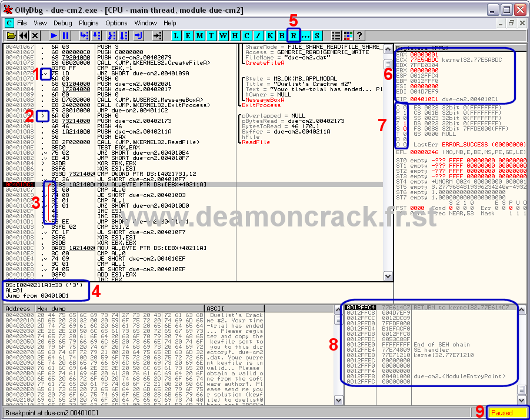Show the Call stack with the K button
The image size is (530, 420).
(270, 35)
